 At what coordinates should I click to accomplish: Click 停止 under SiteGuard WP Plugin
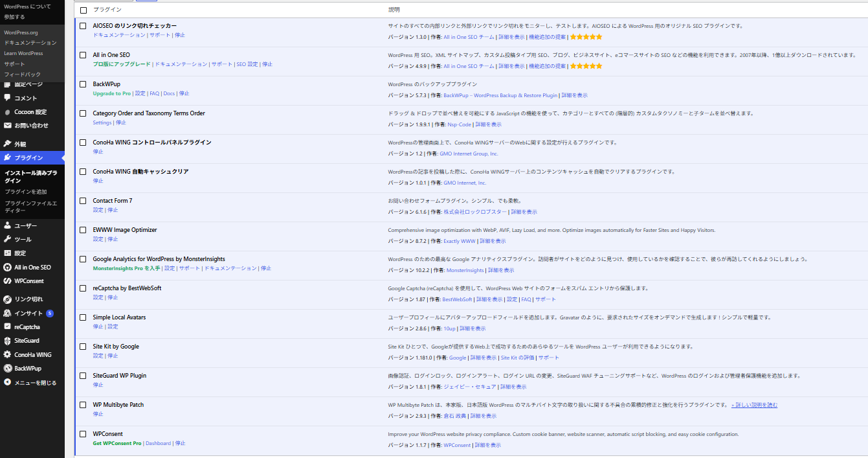(98, 385)
